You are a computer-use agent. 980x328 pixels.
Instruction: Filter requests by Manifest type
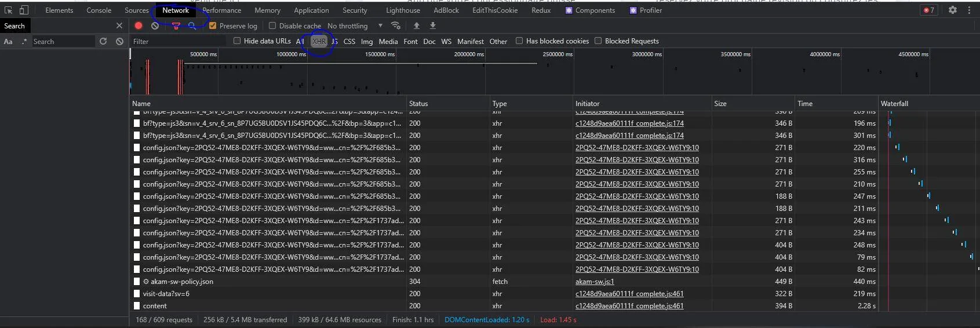tap(471, 42)
